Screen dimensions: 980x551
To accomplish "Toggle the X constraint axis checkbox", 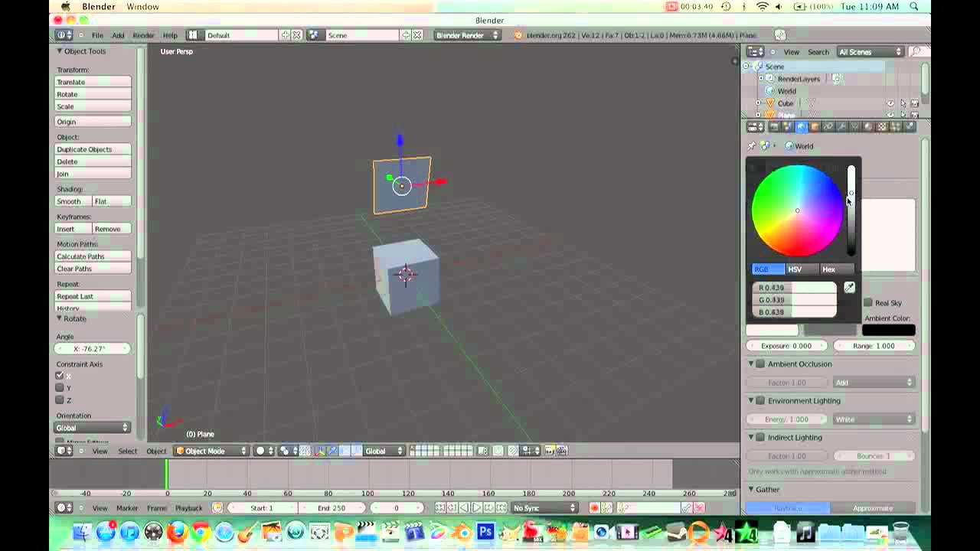I will coord(60,376).
